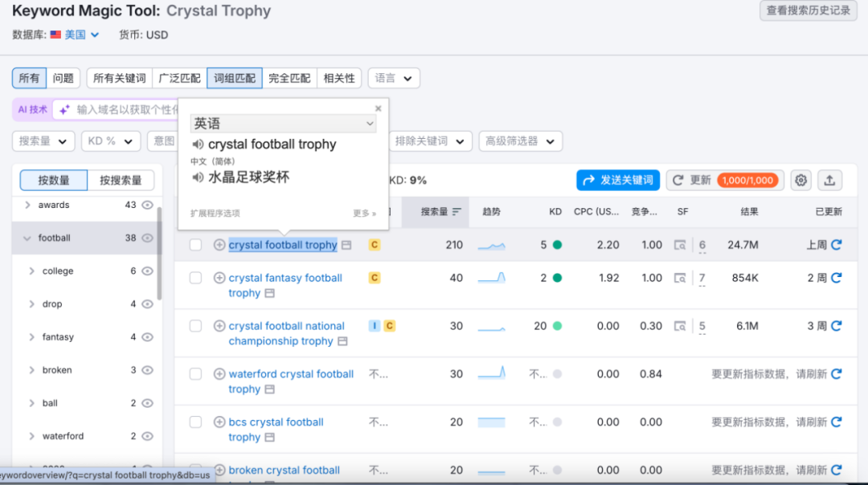Check the crystal football trophy row checkbox
868x485 pixels.
[195, 245]
